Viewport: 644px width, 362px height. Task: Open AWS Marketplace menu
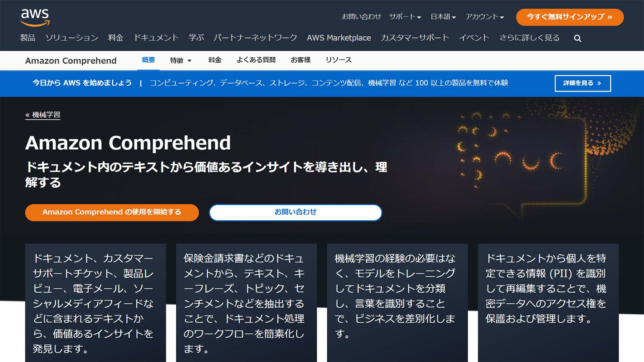[x=339, y=38]
